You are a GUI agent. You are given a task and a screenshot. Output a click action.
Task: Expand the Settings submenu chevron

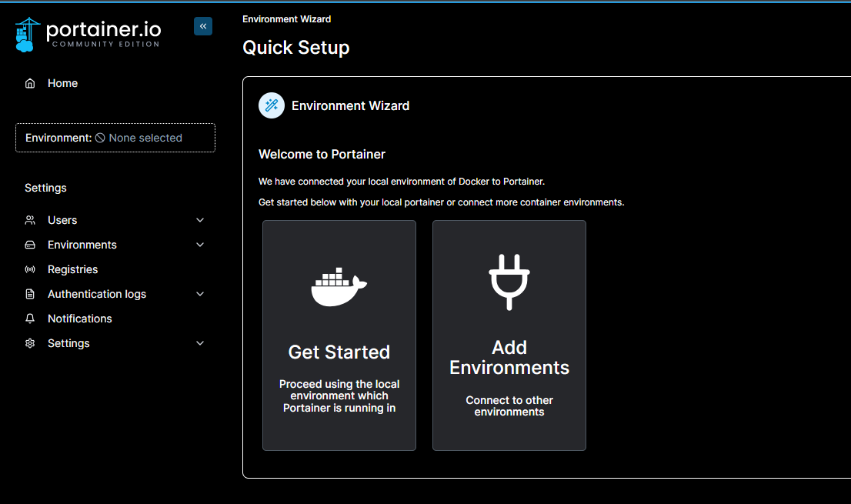[200, 343]
